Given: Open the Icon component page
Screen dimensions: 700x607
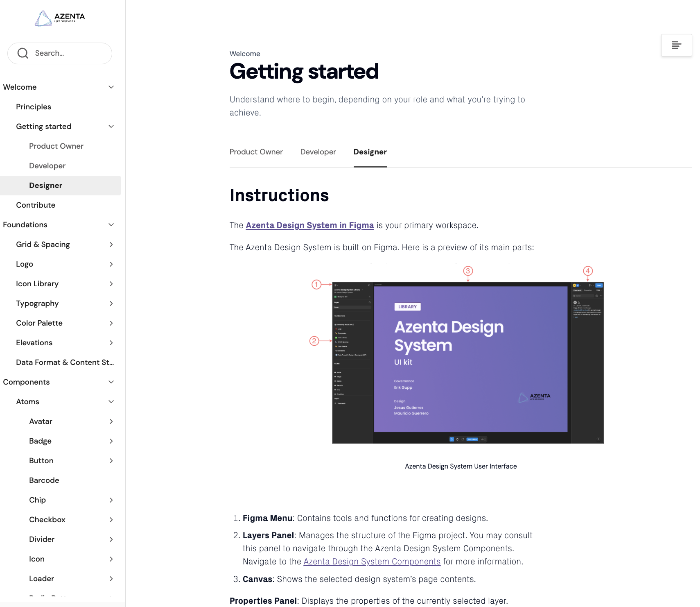Looking at the screenshot, I should click(x=37, y=559).
